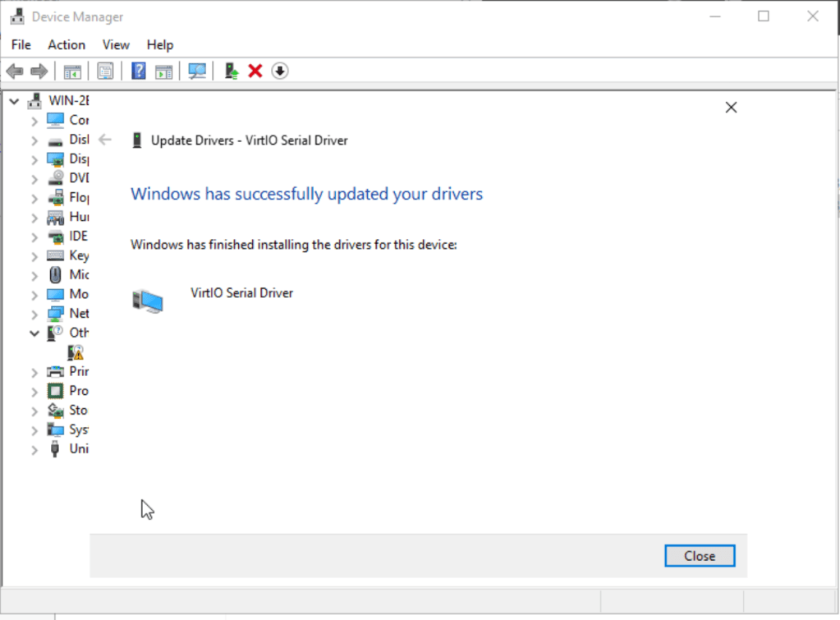Click the blue question mark Help icon
This screenshot has width=840, height=620.
[139, 71]
